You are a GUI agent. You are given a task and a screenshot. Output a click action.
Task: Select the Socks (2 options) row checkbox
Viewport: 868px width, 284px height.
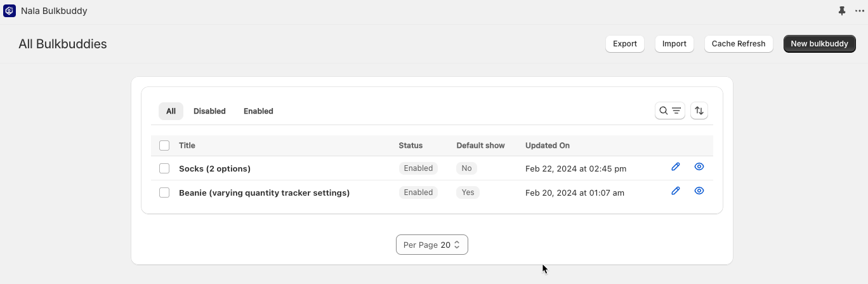[x=164, y=168]
